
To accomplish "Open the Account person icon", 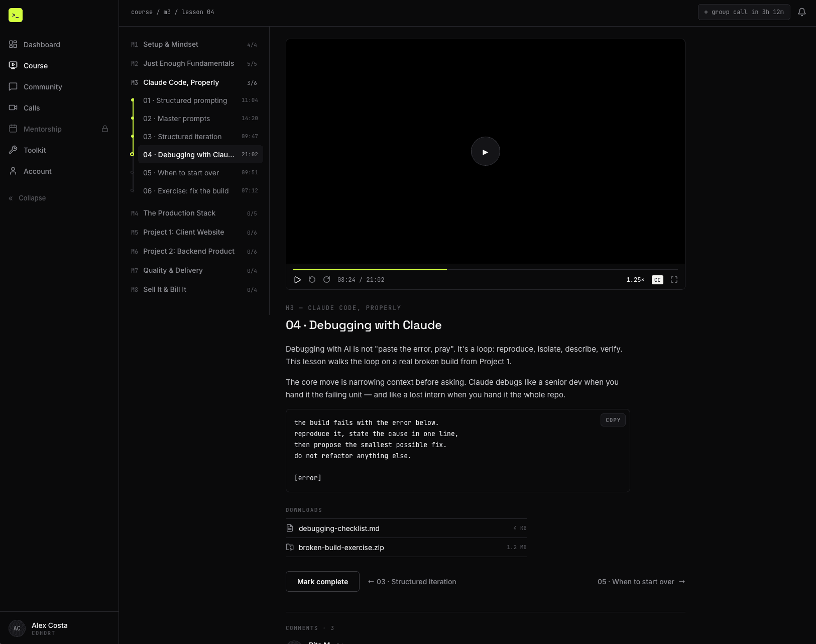I will click(13, 171).
